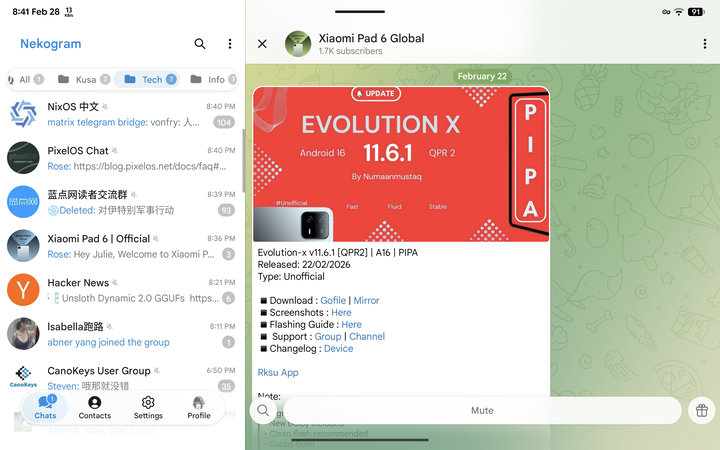Viewport: 720px width, 450px height.
Task: Tap the NixOS snowflake avatar
Action: [23, 114]
